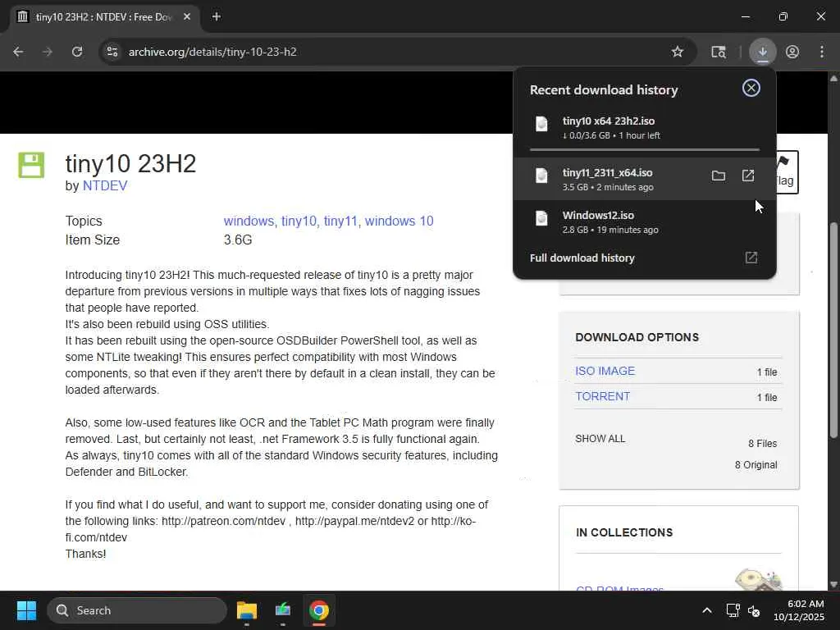Open the windows topic link
Image resolution: width=840 pixels, height=630 pixels.
pyautogui.click(x=249, y=221)
